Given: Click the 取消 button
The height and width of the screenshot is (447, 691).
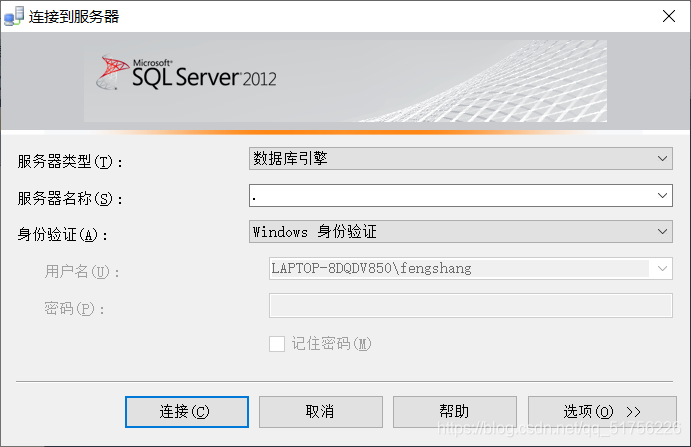Looking at the screenshot, I should click(321, 412).
